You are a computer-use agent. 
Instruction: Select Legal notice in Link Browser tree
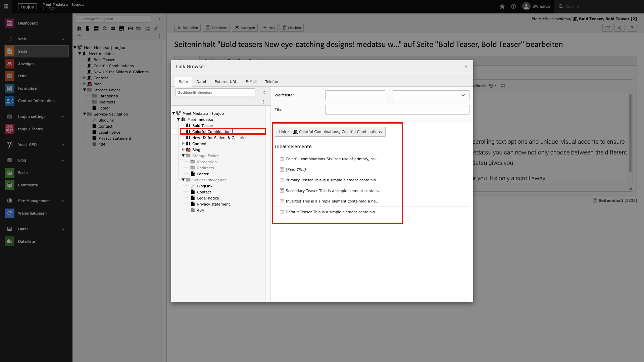point(208,198)
